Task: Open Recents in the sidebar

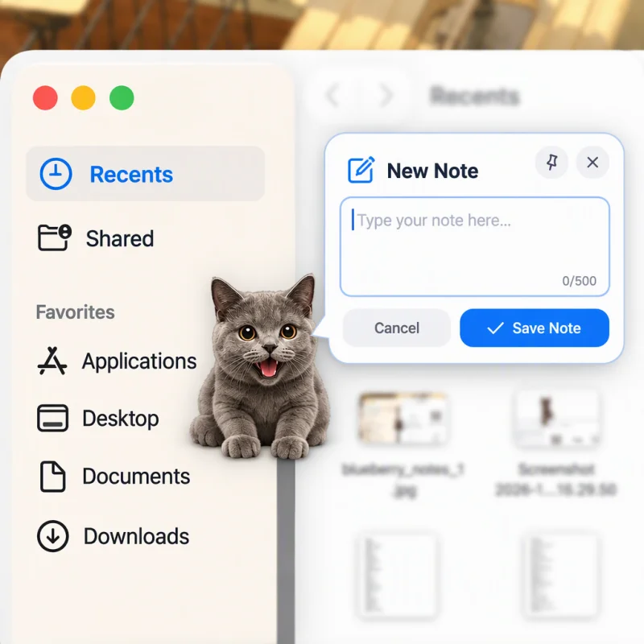Action: [x=145, y=174]
